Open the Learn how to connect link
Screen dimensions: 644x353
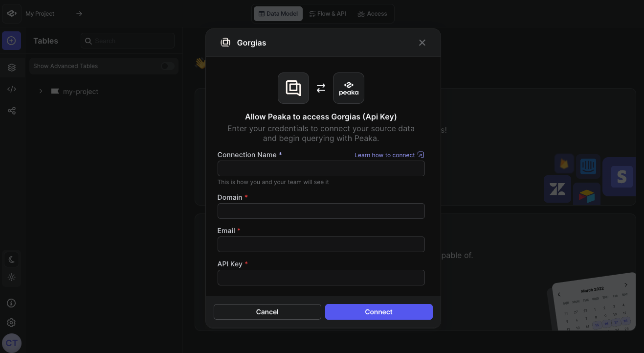point(389,155)
